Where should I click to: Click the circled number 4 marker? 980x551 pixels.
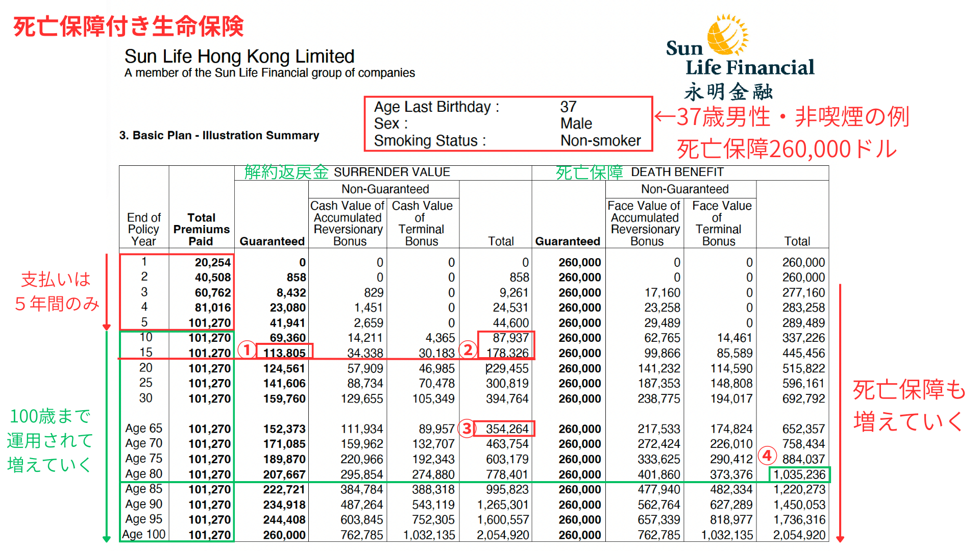coord(767,455)
